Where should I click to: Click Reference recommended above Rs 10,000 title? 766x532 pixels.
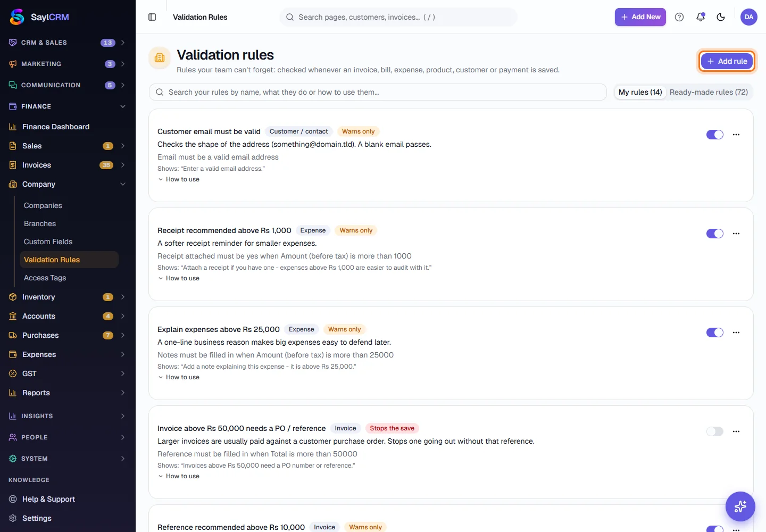[x=231, y=527]
